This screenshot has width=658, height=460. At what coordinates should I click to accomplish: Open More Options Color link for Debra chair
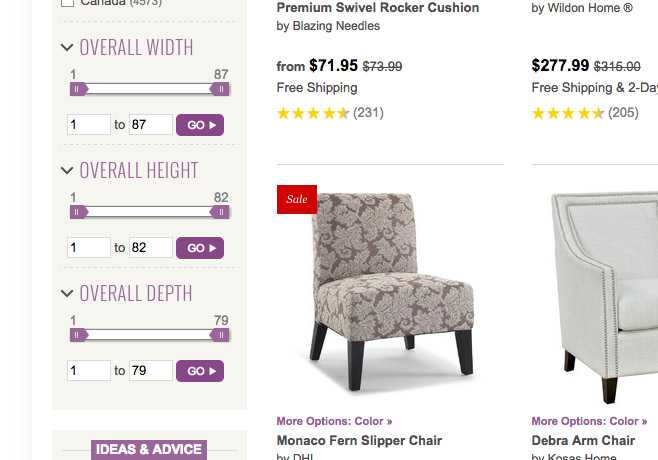click(x=589, y=421)
